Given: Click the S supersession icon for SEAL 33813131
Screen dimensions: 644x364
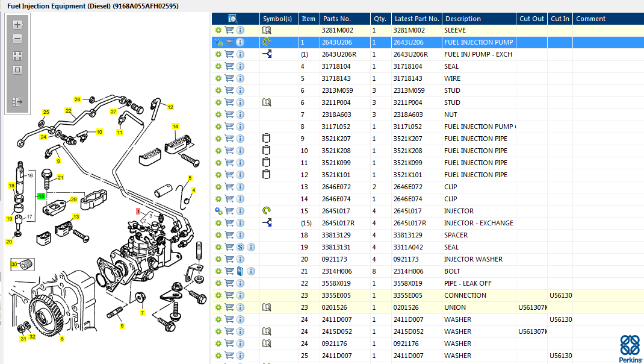Looking at the screenshot, I should [x=240, y=247].
